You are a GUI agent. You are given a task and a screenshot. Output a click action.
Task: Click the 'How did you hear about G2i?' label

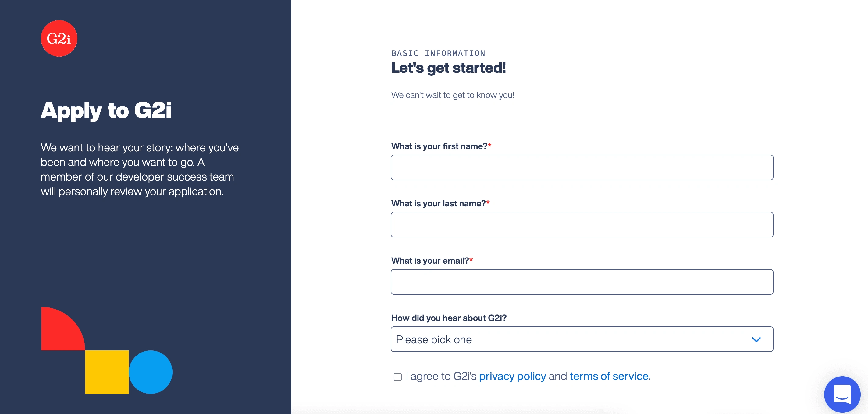[449, 318]
